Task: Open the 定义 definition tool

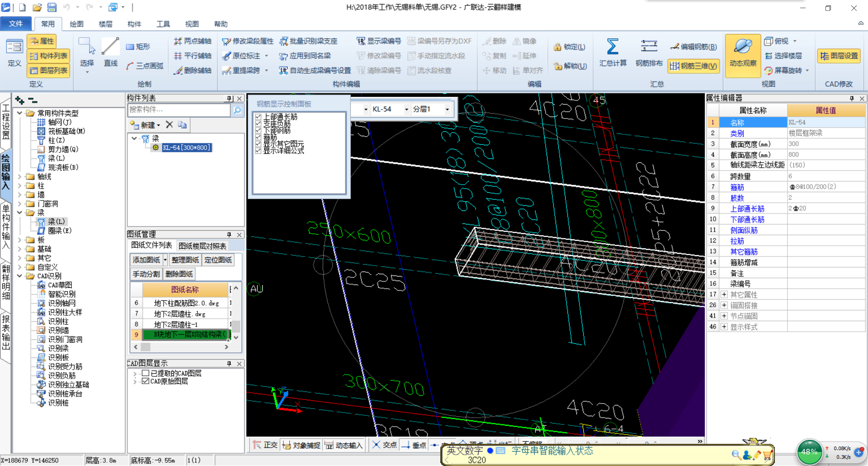Action: tap(14, 53)
